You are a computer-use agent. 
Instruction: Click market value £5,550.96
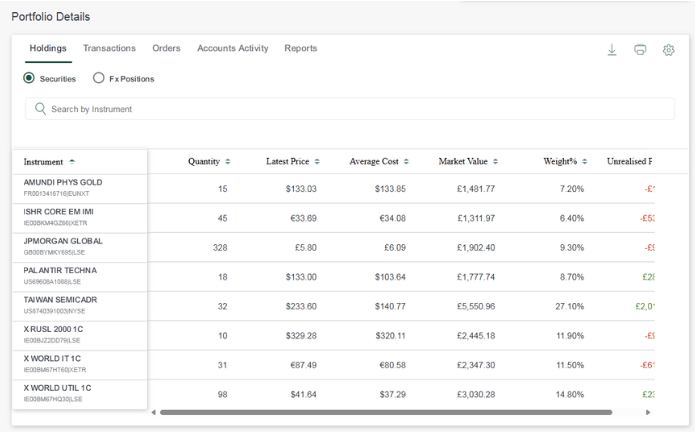476,306
